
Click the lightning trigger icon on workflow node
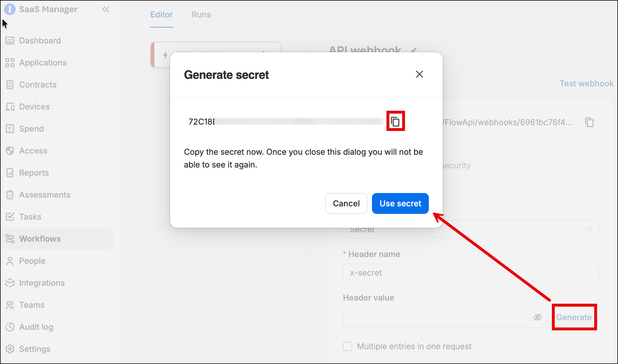[x=165, y=55]
